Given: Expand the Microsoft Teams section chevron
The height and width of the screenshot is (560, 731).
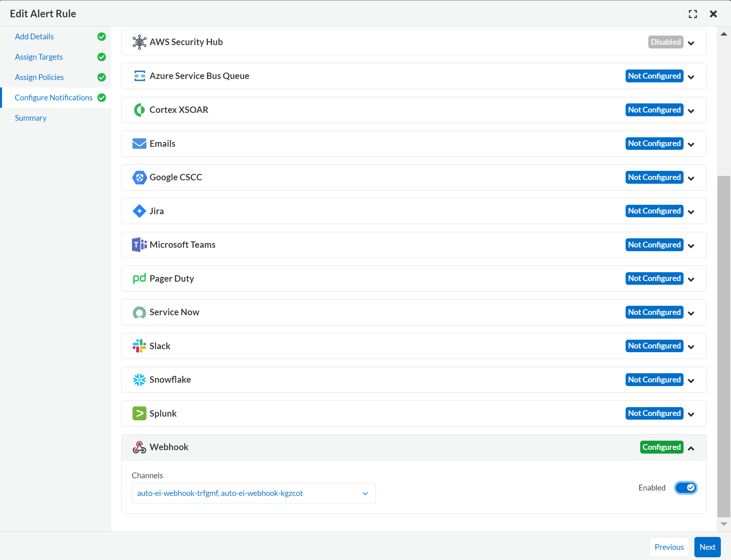Looking at the screenshot, I should [691, 246].
